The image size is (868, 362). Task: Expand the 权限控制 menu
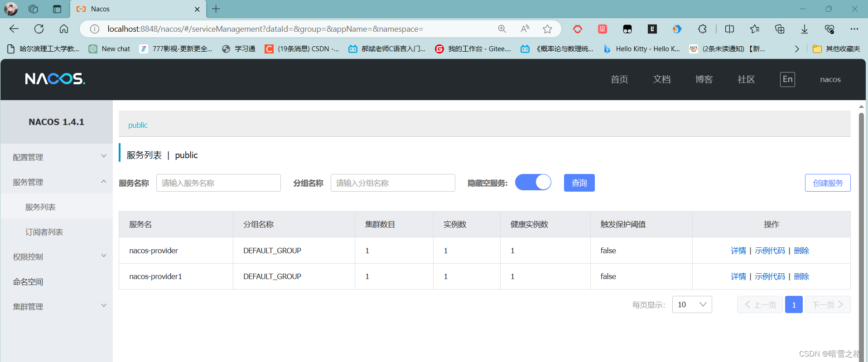(x=57, y=256)
